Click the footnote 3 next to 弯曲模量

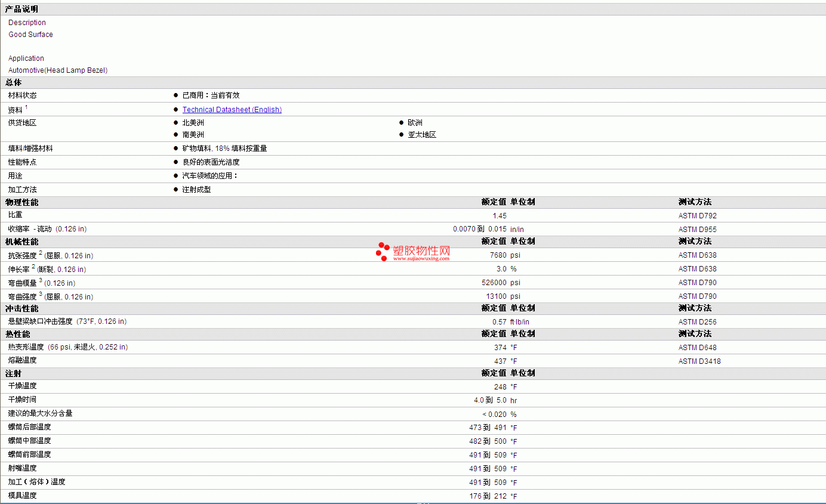[x=41, y=280]
